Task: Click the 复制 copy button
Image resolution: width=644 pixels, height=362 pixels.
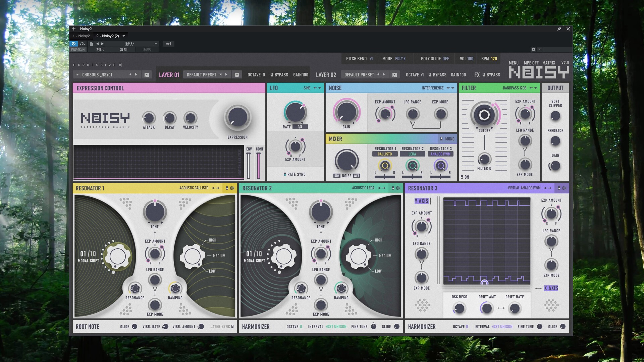Action: click(123, 50)
